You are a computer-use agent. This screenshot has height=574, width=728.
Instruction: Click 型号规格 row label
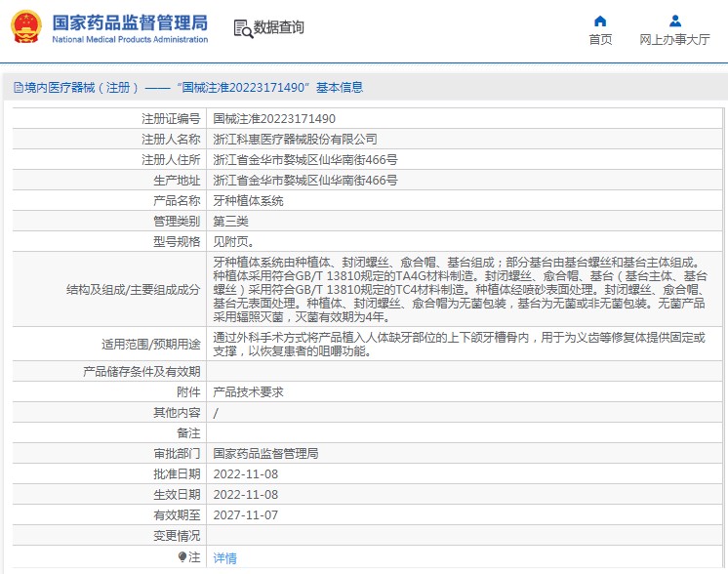177,241
